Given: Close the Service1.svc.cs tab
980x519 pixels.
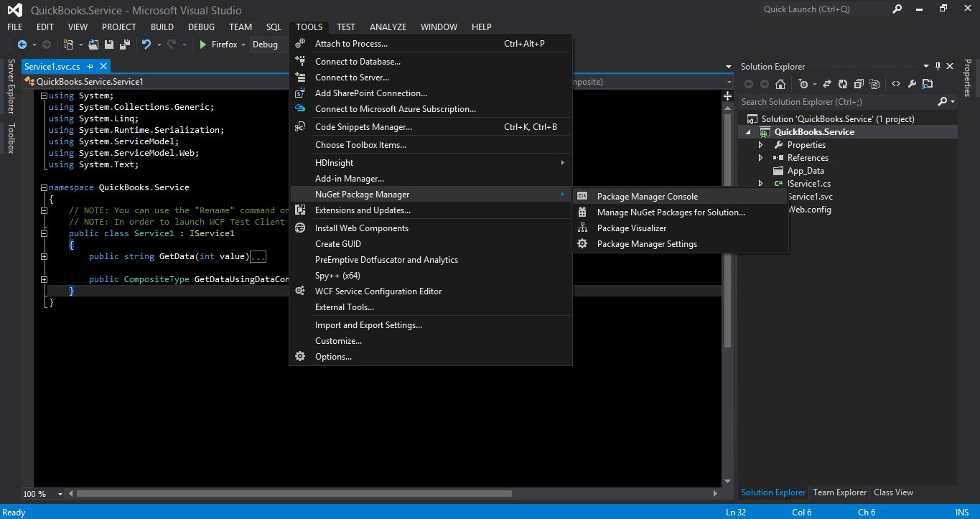Looking at the screenshot, I should pos(103,66).
